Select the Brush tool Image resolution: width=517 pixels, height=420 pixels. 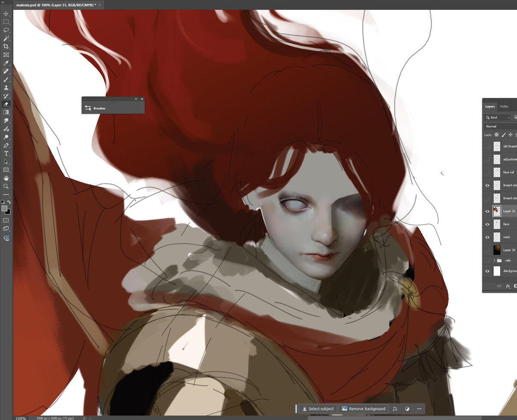(6, 80)
